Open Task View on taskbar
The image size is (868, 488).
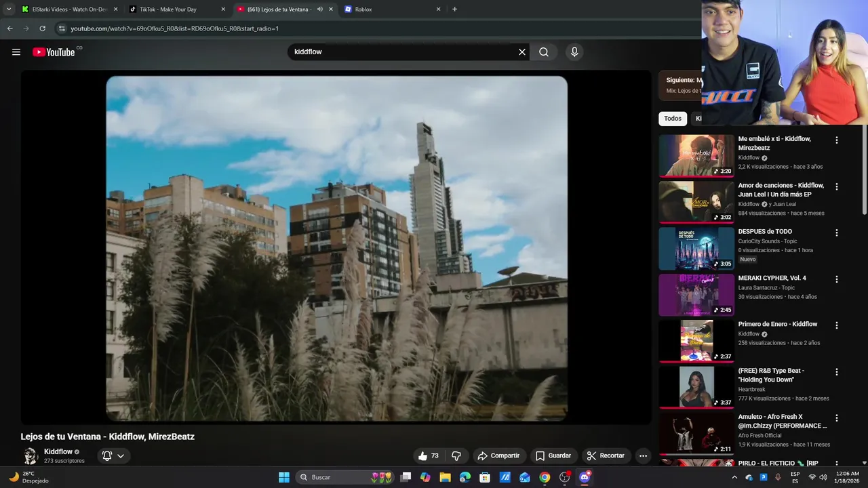[406, 477]
